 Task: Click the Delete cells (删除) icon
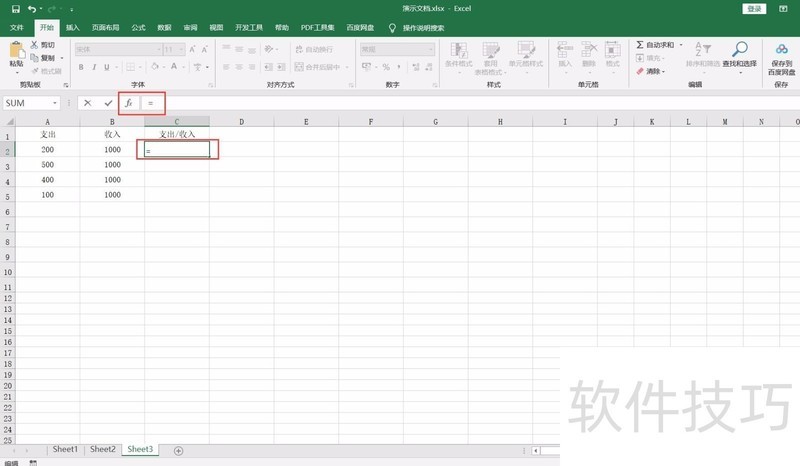589,50
